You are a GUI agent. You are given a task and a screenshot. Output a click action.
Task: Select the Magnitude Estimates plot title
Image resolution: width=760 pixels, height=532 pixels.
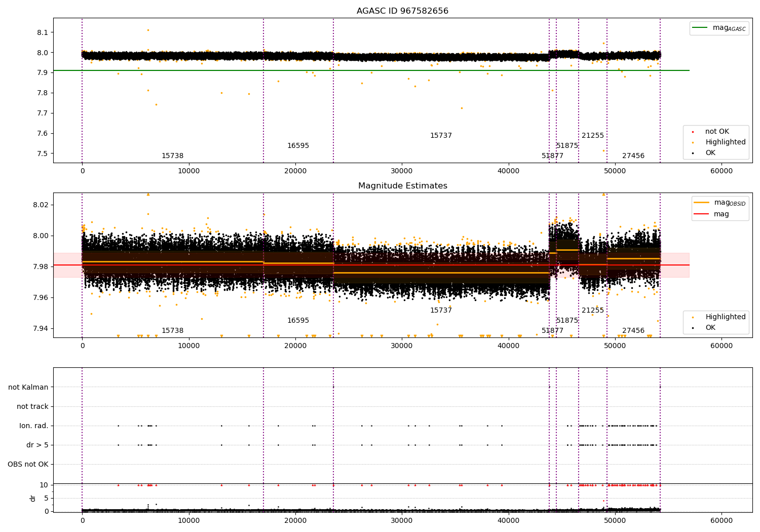(402, 186)
